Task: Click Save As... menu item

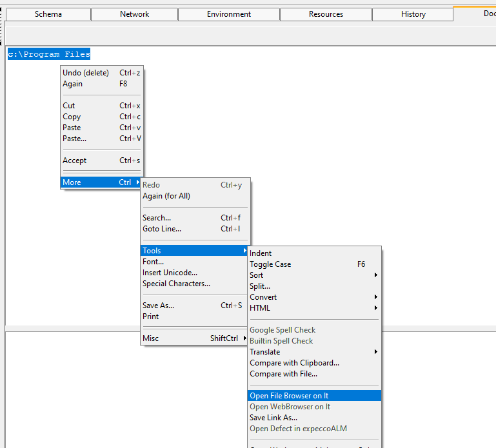Action: click(x=158, y=306)
